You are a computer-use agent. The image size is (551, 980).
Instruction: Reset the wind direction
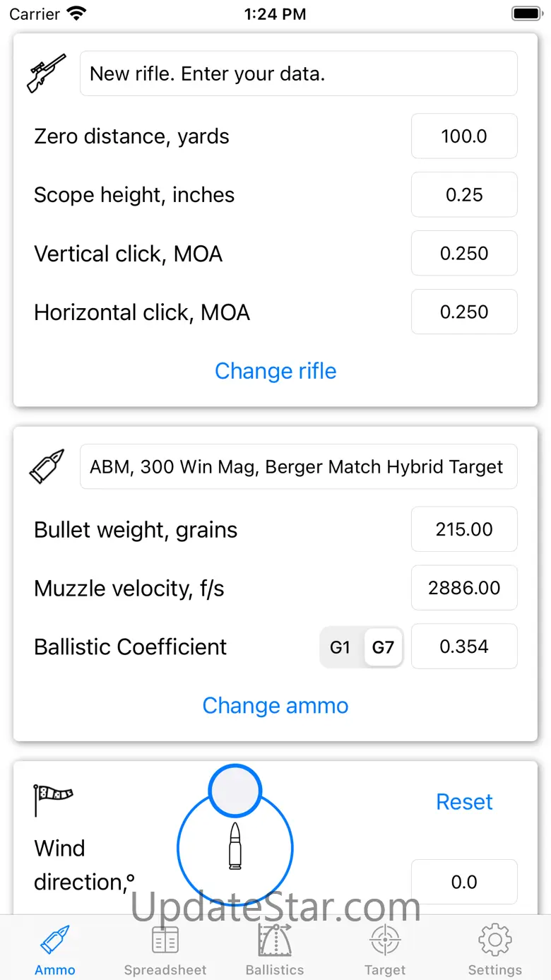[x=464, y=801]
